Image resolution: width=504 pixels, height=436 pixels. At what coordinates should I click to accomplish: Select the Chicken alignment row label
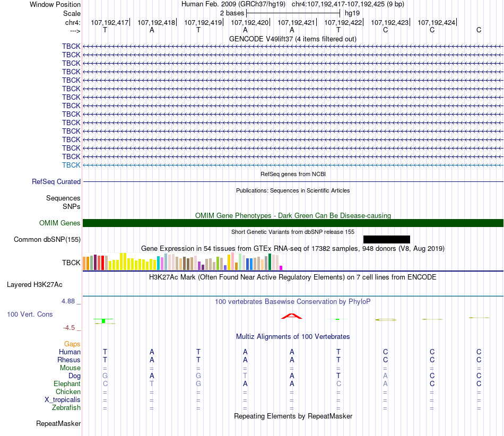pos(68,391)
